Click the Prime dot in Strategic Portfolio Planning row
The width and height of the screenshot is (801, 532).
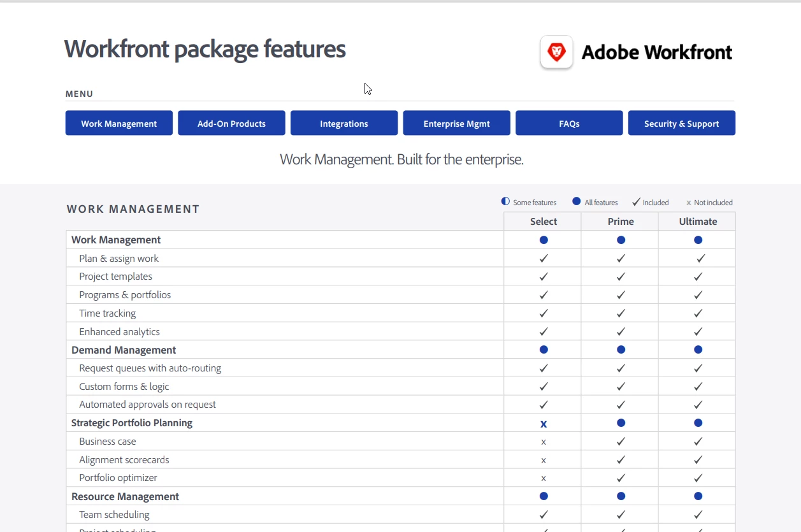tap(621, 423)
